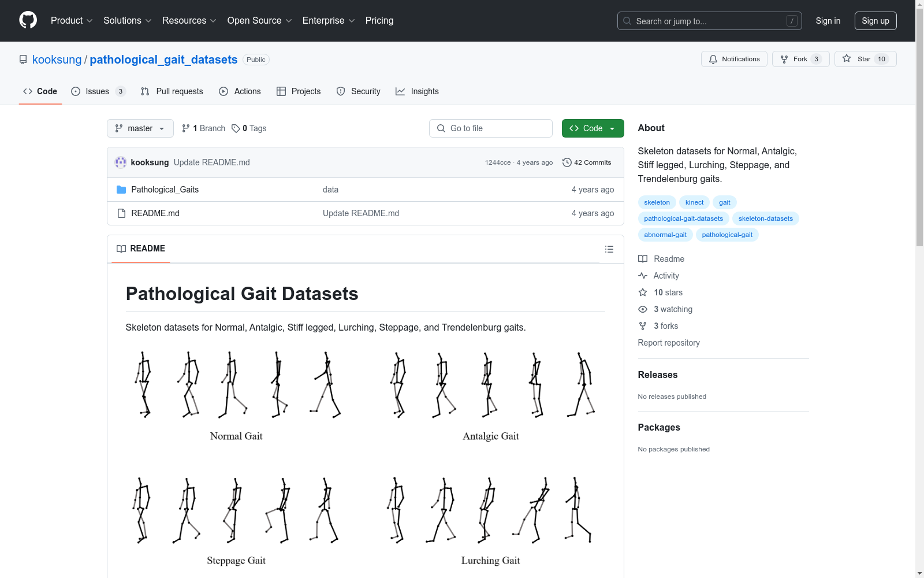Click kooksung's profile avatar
This screenshot has width=924, height=578.
click(121, 162)
